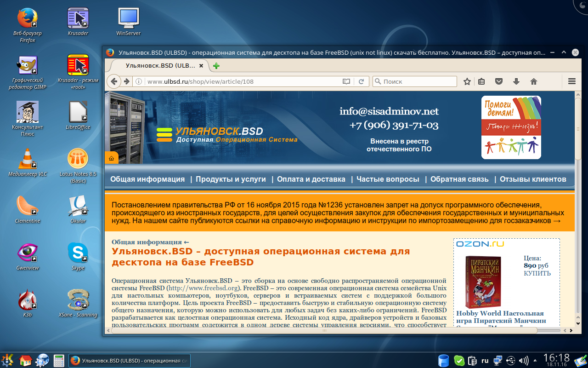This screenshot has height=368, width=588.
Task: Reload the current page
Action: click(361, 81)
